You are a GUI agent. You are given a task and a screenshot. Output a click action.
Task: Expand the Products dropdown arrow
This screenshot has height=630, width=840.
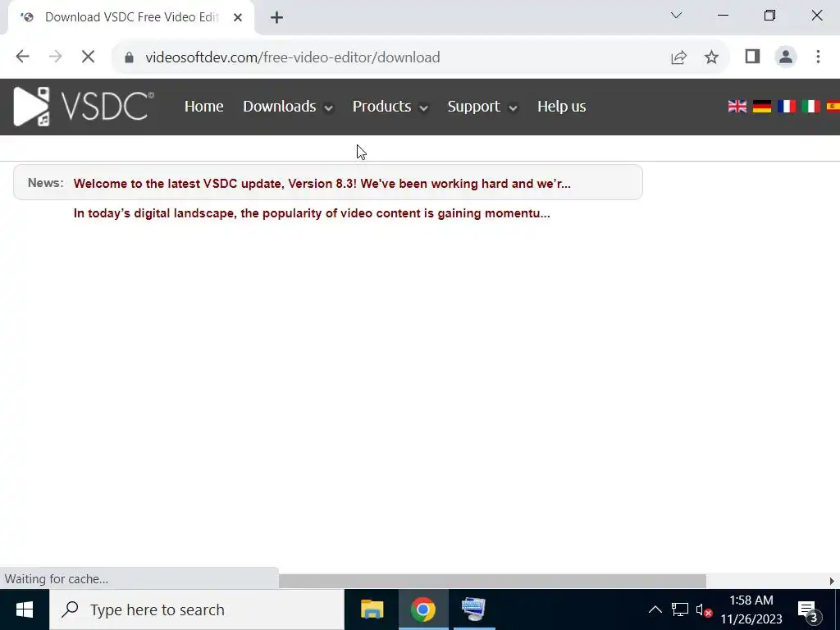click(x=423, y=107)
